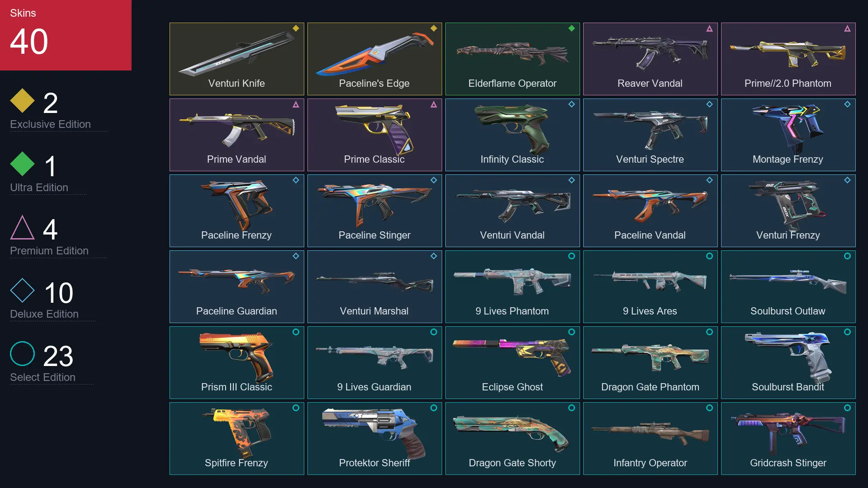868x488 pixels.
Task: Click the pink Premium Edition triangle icon
Action: [x=22, y=227]
